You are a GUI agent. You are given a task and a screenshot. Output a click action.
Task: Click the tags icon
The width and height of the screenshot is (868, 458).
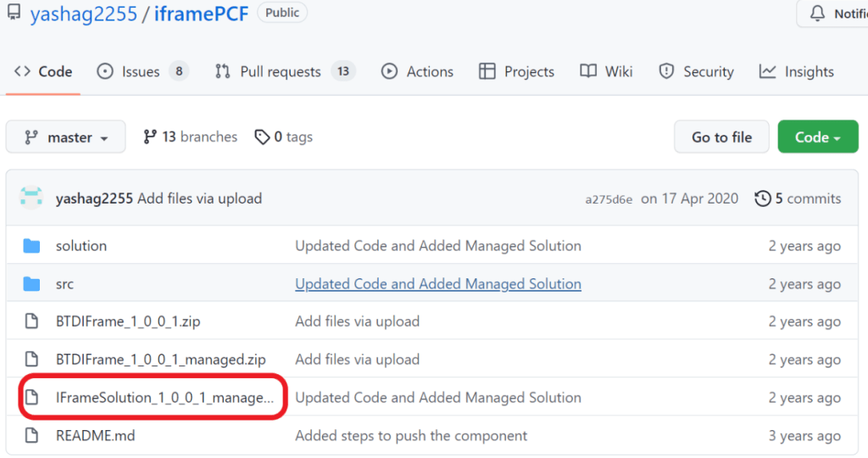tap(262, 137)
